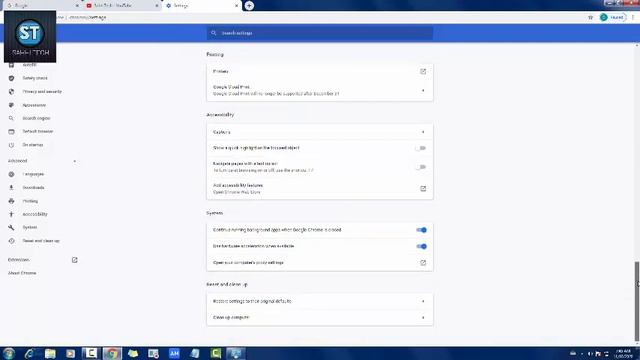Close the Settings tab
Screen dimensions: 640x360
pos(236,6)
